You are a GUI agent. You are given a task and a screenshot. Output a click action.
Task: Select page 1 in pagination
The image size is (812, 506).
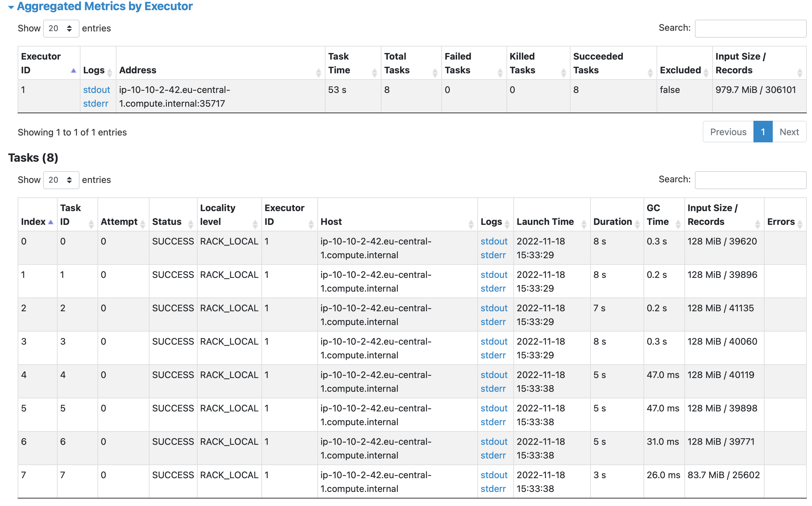pos(763,132)
